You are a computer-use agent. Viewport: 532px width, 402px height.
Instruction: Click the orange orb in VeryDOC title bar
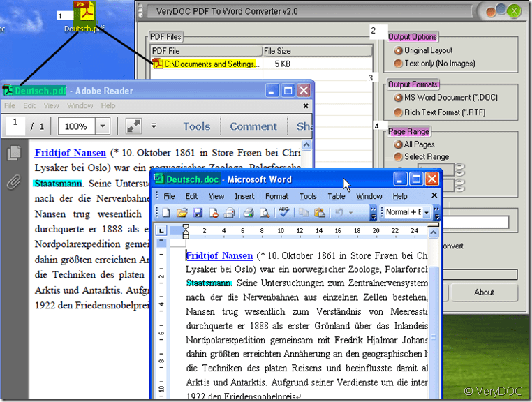(x=491, y=12)
